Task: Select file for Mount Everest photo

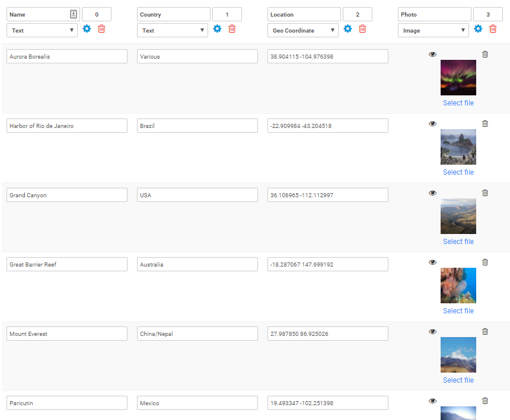Action: [x=458, y=380]
